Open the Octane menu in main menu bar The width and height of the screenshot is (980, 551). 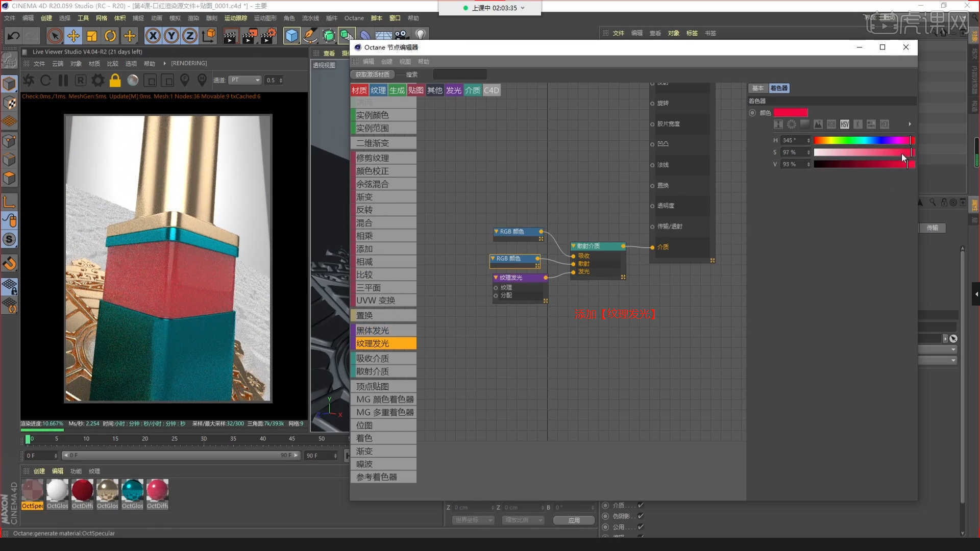click(354, 18)
